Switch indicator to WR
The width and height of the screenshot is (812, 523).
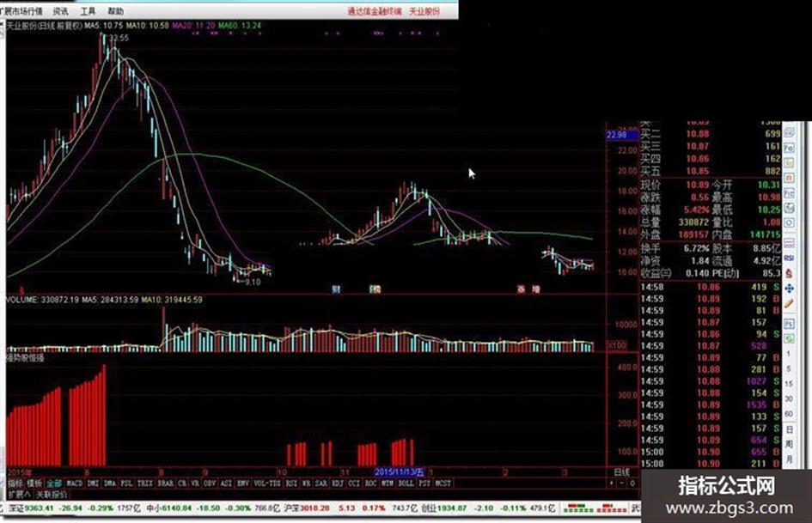pyautogui.click(x=306, y=483)
